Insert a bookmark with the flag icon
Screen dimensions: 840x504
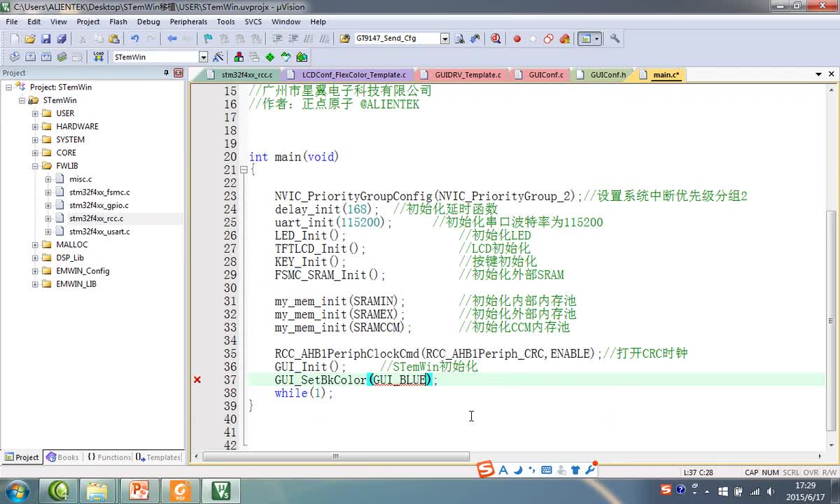(208, 38)
